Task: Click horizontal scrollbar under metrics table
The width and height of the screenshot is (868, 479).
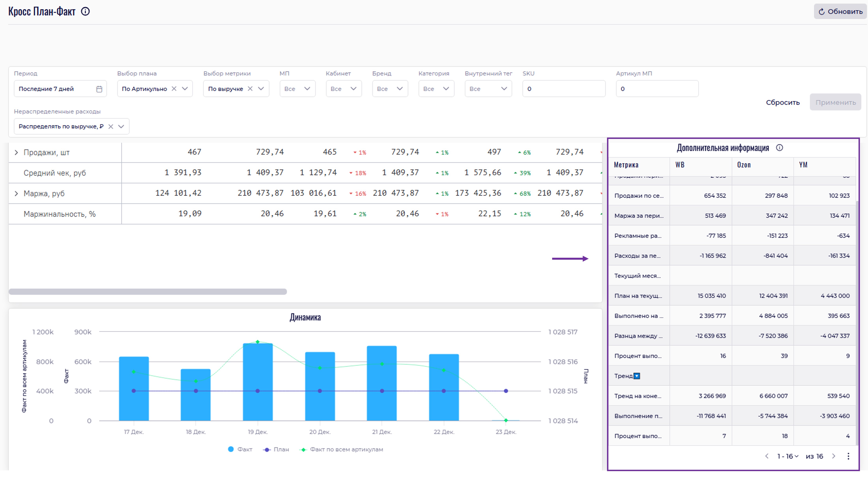Action: point(148,291)
